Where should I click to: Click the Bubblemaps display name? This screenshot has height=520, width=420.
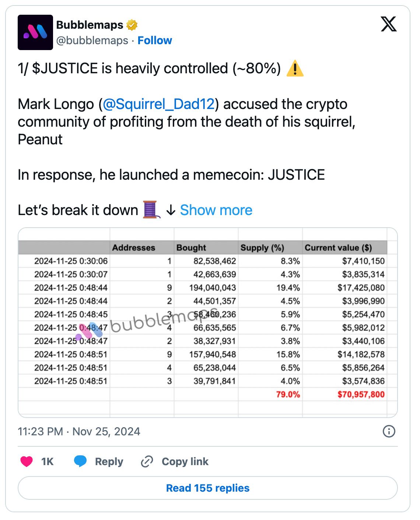pyautogui.click(x=90, y=25)
